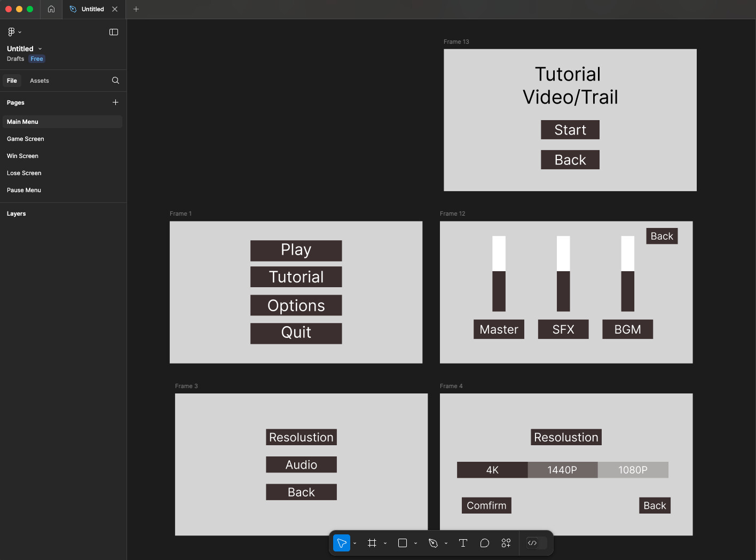Open the Win Screen page
The width and height of the screenshot is (756, 560).
coord(62,156)
